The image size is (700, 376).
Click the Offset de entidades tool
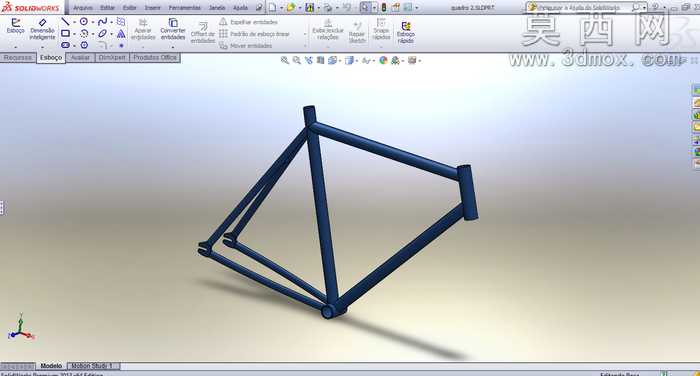[x=203, y=33]
